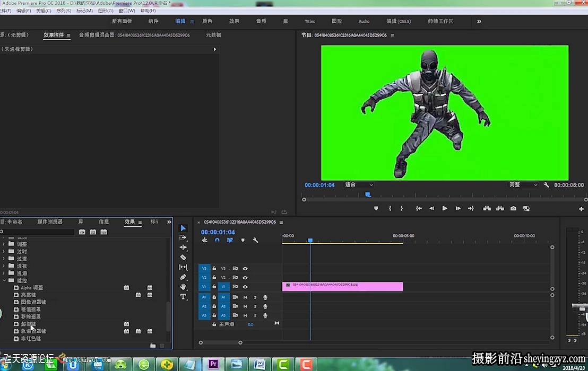Click Lift button in program monitor
Image resolution: width=588 pixels, height=371 pixels.
(x=487, y=208)
